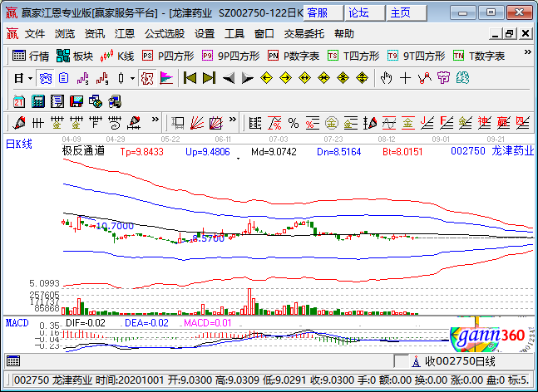The width and height of the screenshot is (538, 392).
Task: Click the pink-teal flag chart icon
Action: tap(166, 78)
